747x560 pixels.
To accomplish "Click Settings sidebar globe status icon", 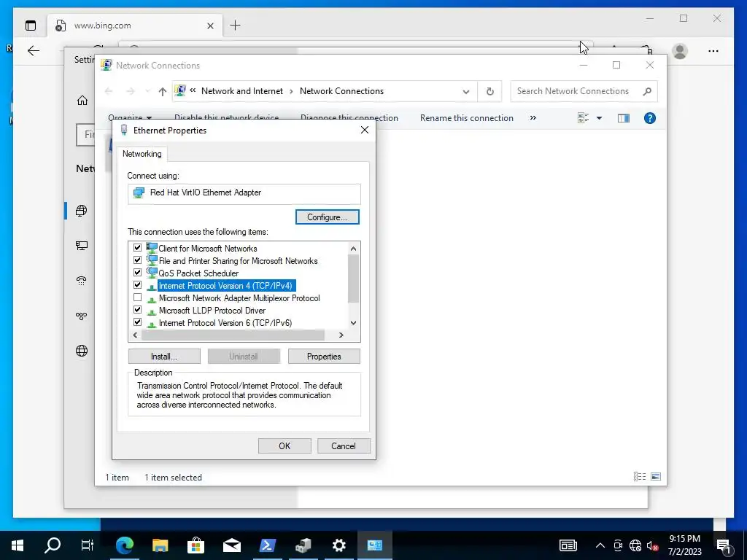I will (x=82, y=211).
